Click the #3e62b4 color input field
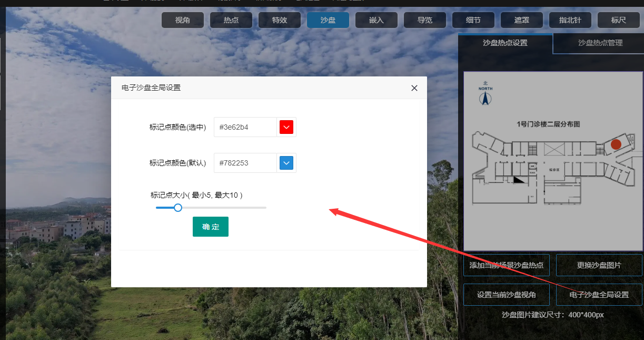644x340 pixels. click(x=245, y=127)
